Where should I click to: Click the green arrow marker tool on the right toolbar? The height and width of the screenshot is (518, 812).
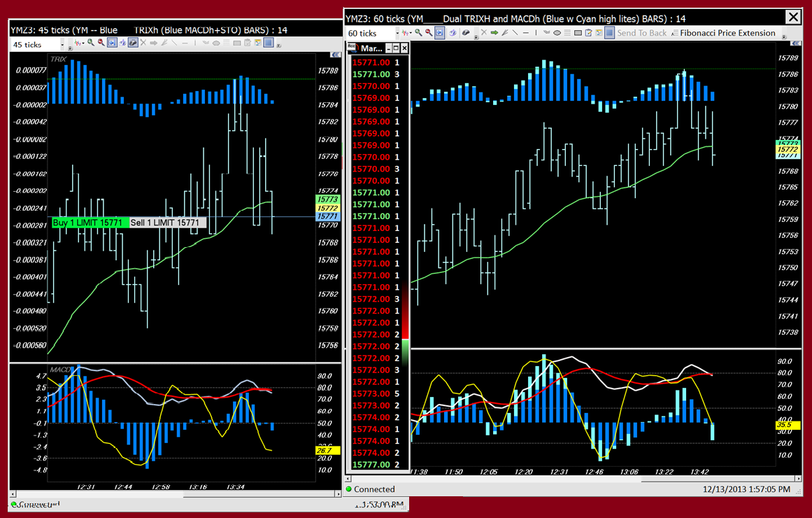pos(494,33)
